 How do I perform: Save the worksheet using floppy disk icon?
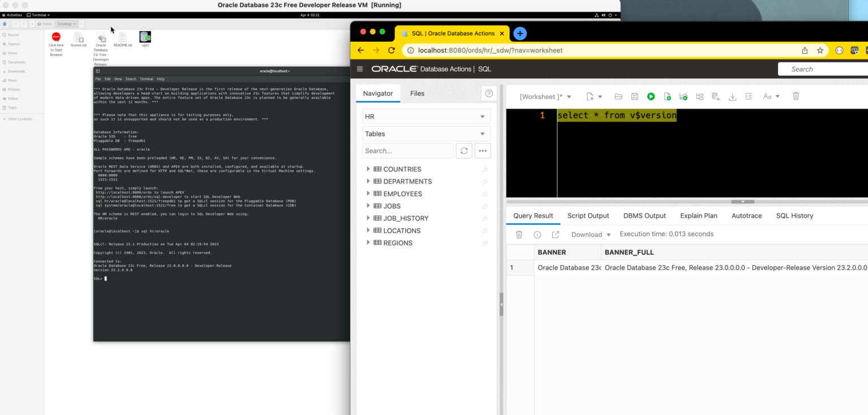pos(635,97)
